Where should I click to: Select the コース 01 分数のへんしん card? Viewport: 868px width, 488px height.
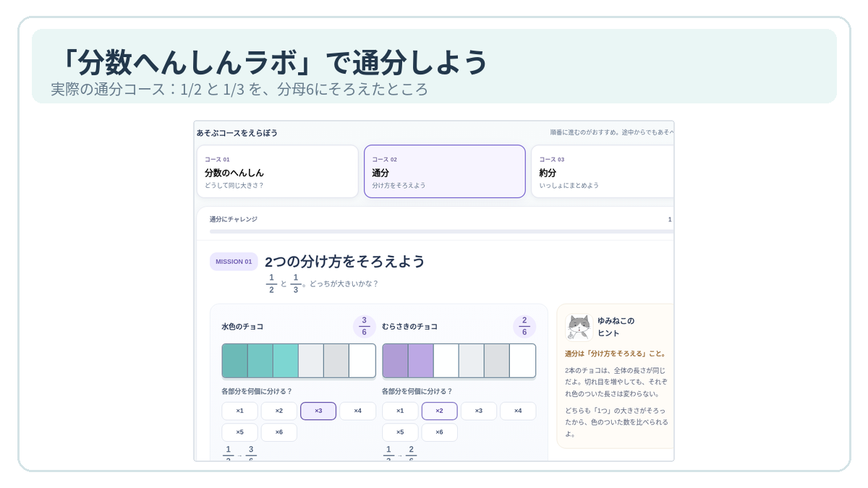click(x=278, y=171)
